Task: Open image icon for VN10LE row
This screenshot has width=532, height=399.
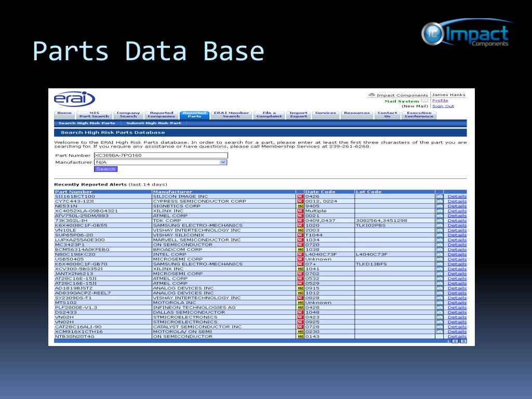Action: (x=440, y=230)
